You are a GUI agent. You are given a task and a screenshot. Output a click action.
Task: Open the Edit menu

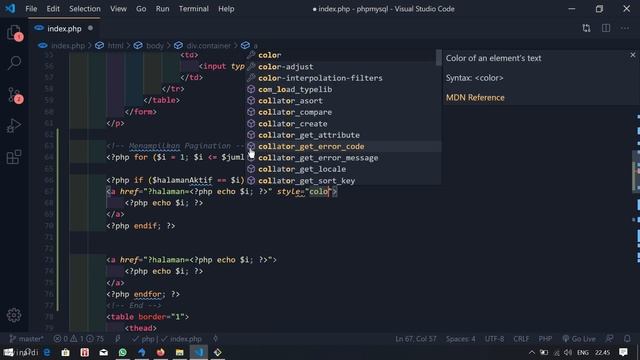tap(53, 9)
